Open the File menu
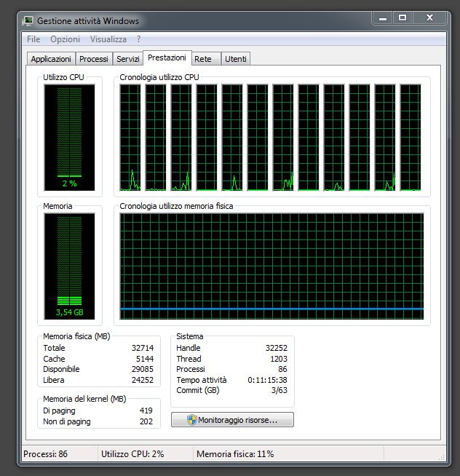 tap(33, 39)
